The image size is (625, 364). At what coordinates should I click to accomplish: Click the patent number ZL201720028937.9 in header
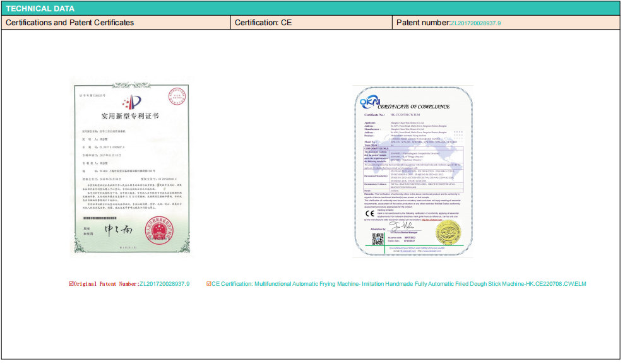[475, 23]
